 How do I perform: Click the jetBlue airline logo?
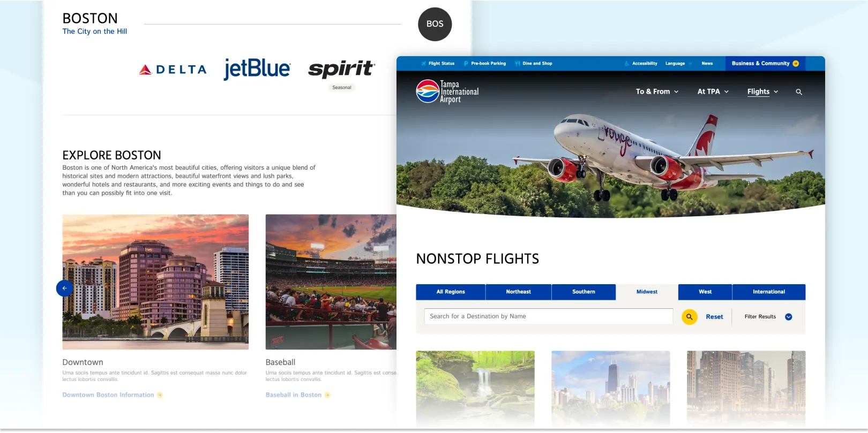(257, 69)
